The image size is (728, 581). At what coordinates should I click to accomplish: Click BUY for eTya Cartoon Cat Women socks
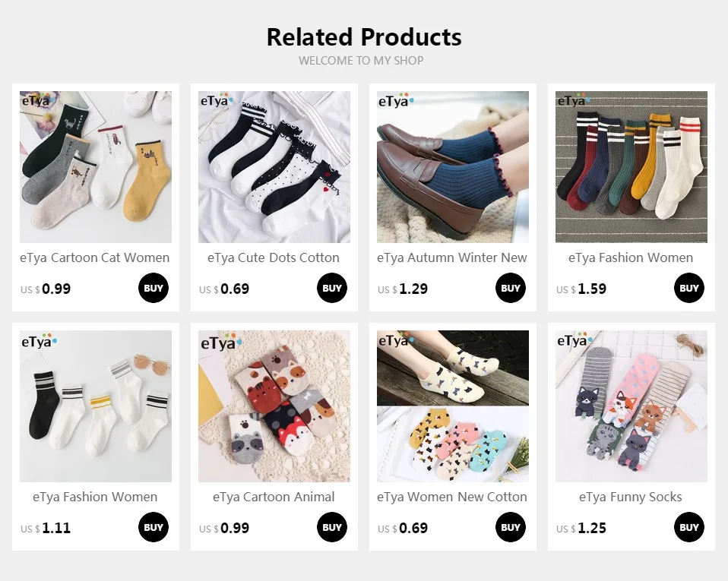(154, 288)
